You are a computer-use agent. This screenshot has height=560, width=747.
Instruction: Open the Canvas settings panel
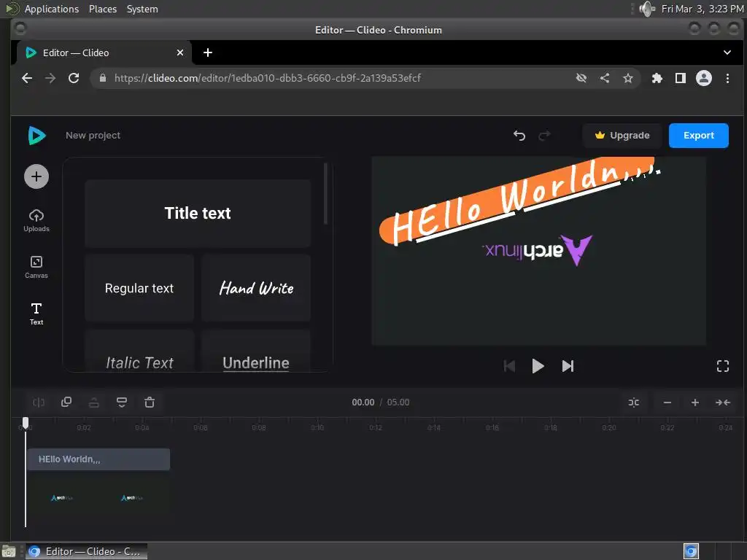[36, 267]
